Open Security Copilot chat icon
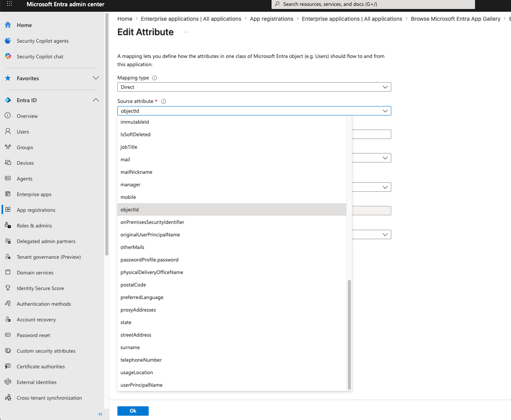Screen dimensions: 511x420 pos(8,56)
